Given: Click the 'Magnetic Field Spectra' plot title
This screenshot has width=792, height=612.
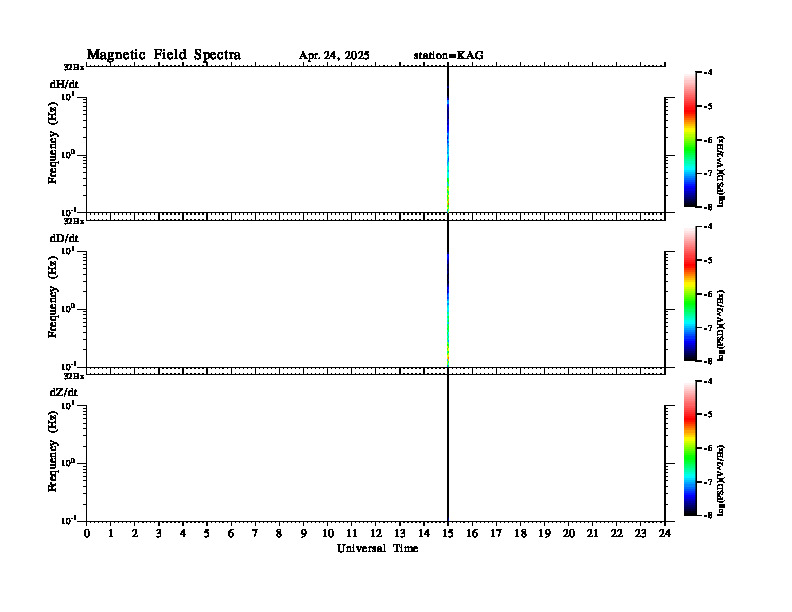Looking at the screenshot, I should click(164, 55).
